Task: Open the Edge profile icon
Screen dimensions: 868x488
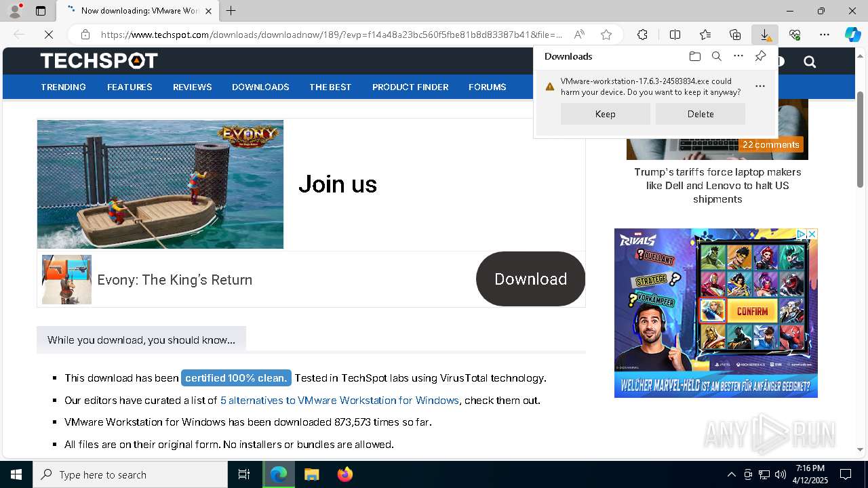Action: (x=15, y=10)
